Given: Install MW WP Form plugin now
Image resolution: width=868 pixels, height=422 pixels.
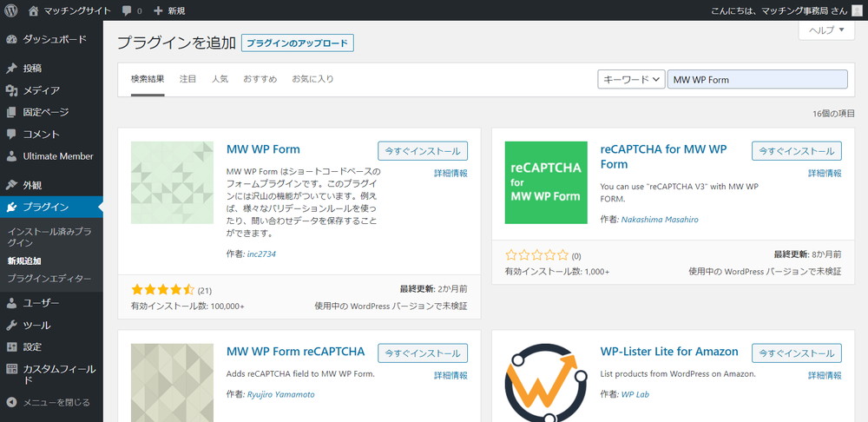Looking at the screenshot, I should coord(423,150).
